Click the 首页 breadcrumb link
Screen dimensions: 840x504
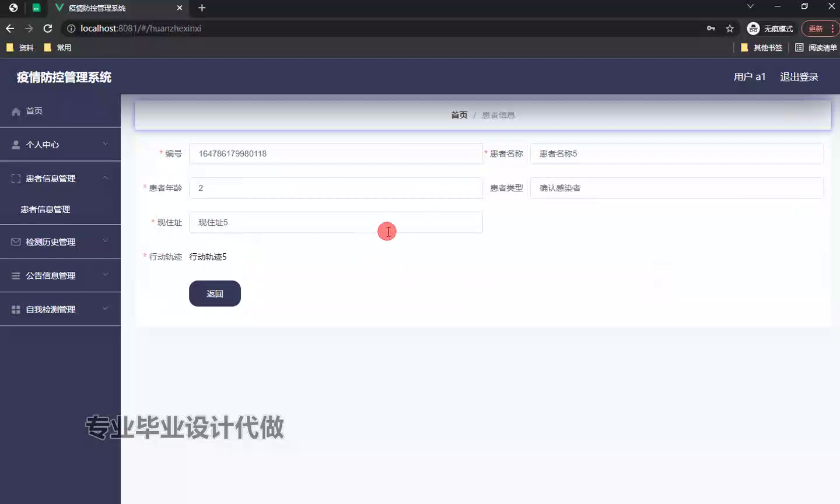459,116
